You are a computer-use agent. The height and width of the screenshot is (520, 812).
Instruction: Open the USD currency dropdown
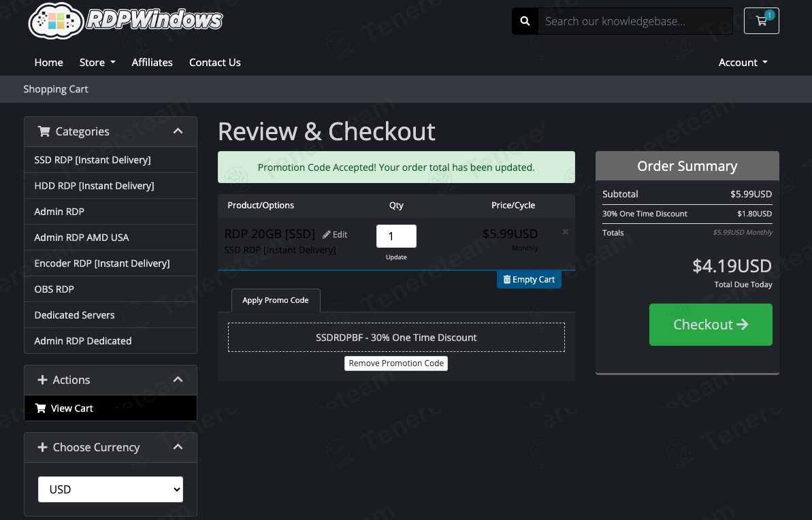pyautogui.click(x=110, y=489)
